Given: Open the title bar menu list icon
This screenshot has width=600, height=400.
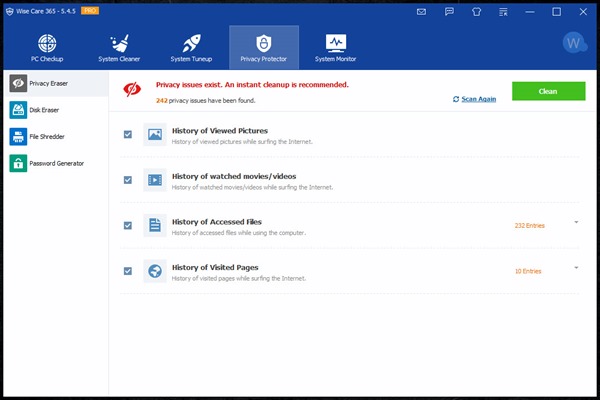Looking at the screenshot, I should tap(502, 12).
